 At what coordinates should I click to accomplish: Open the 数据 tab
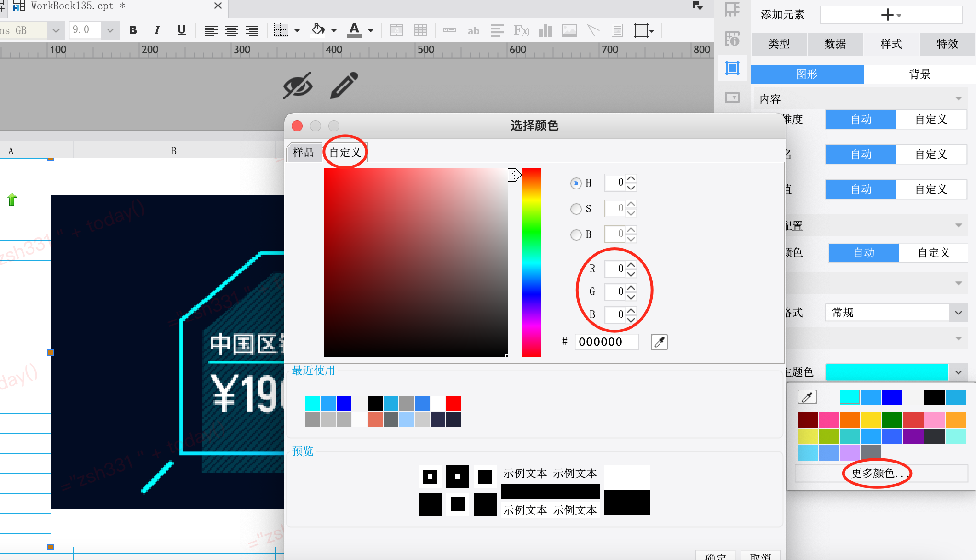[x=835, y=44]
